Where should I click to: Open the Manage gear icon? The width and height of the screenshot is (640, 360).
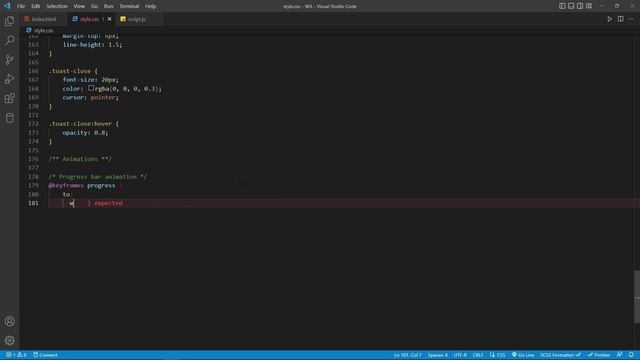[x=9, y=340]
